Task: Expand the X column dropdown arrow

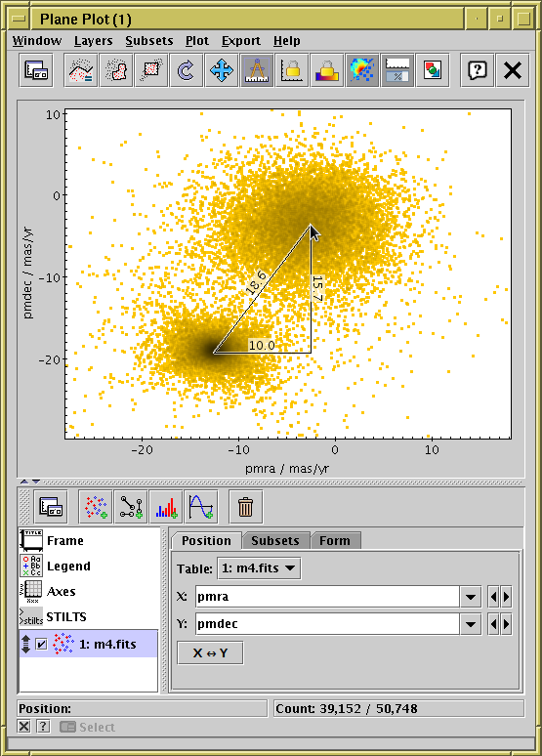Action: [471, 597]
